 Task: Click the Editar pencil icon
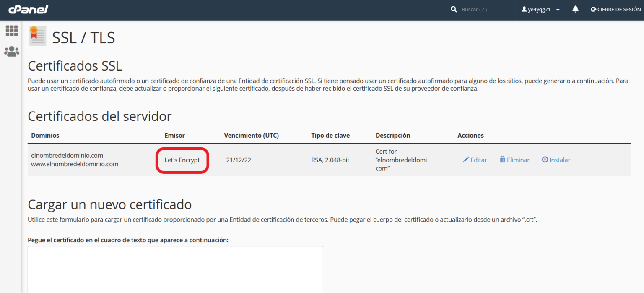tap(466, 160)
